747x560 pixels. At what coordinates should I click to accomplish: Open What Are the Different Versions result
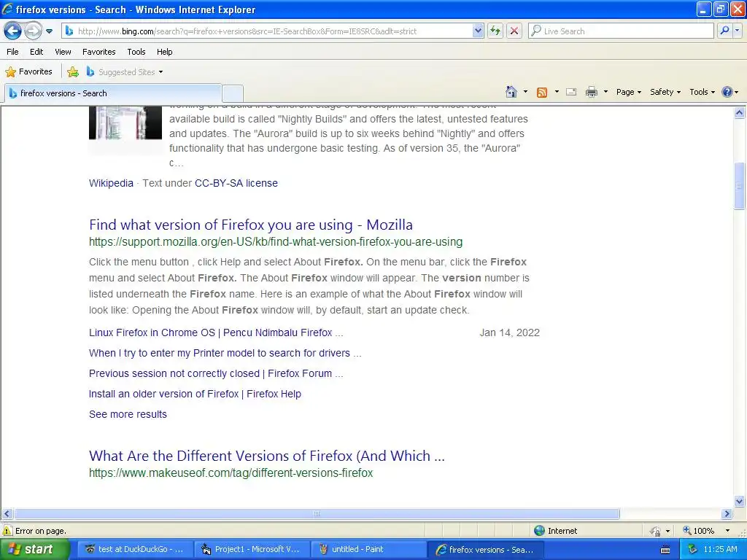pyautogui.click(x=267, y=456)
